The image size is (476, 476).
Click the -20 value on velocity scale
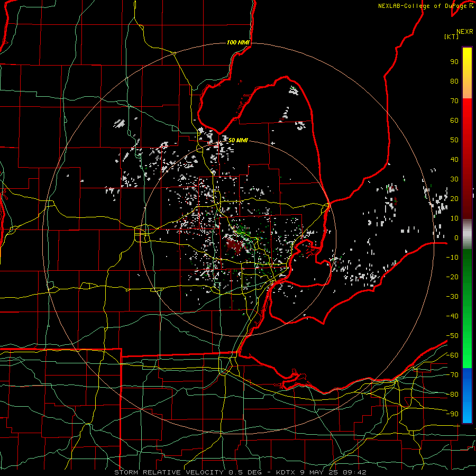click(452, 277)
